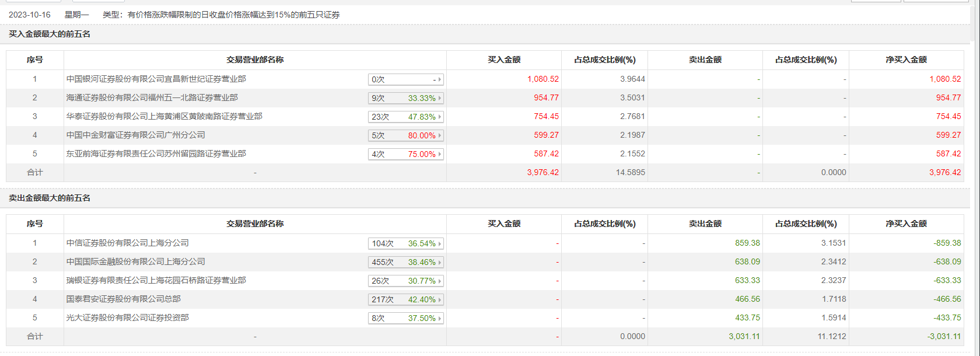Click the 买入金额最大的前五名 section heading
The width and height of the screenshot is (980, 356).
50,34
